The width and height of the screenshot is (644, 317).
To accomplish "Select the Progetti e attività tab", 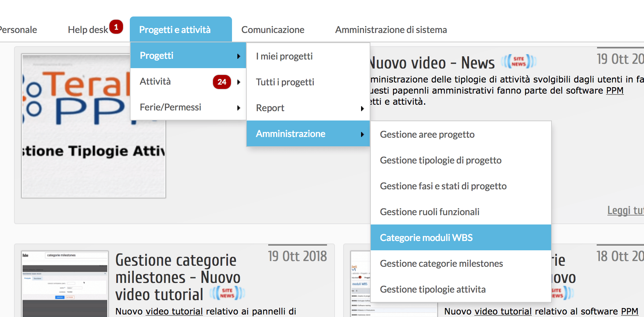I will point(181,29).
